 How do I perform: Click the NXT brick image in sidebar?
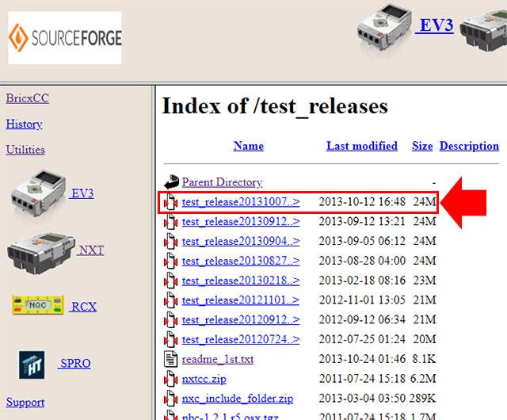tap(40, 250)
